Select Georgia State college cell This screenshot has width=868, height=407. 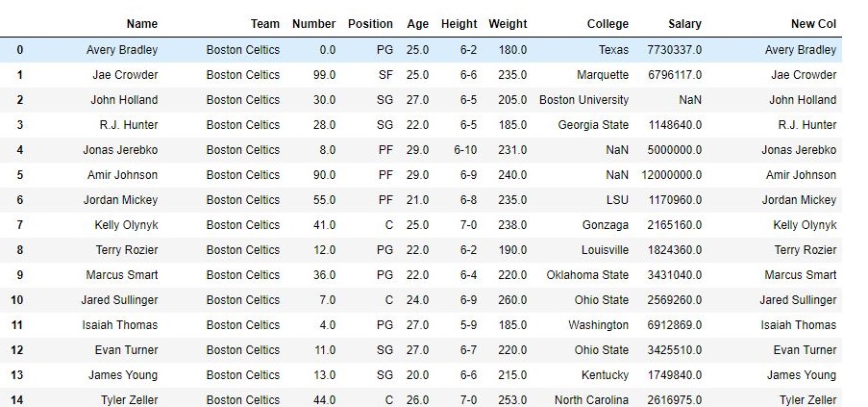[593, 125]
